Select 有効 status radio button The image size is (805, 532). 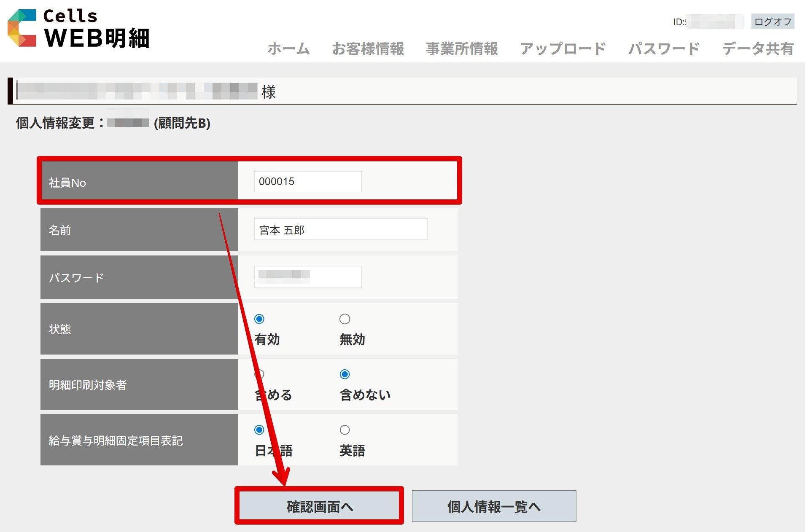click(259, 319)
